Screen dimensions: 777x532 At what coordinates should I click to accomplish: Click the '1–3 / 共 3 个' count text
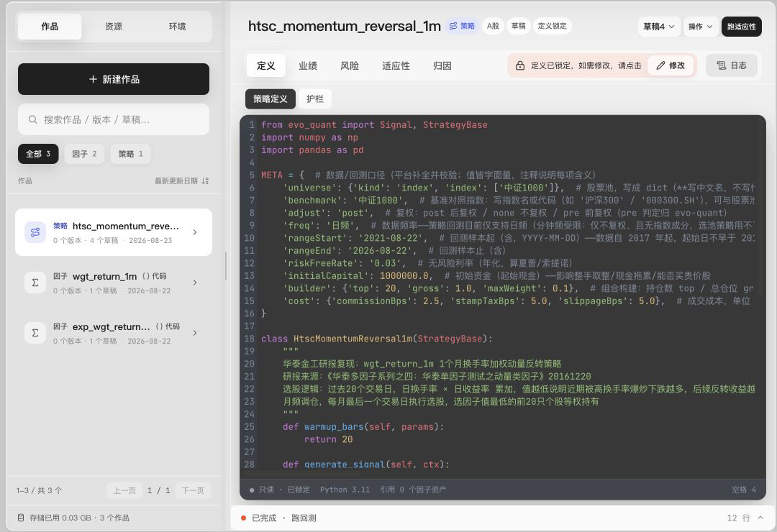39,490
